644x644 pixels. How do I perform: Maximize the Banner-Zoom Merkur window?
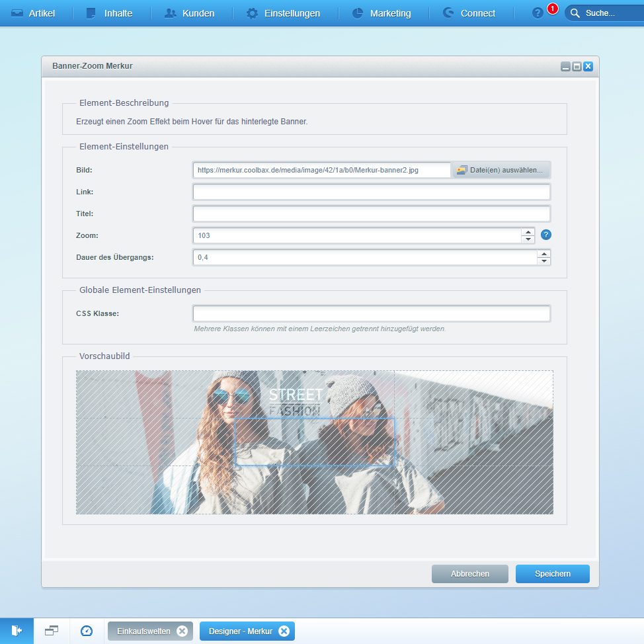(577, 67)
